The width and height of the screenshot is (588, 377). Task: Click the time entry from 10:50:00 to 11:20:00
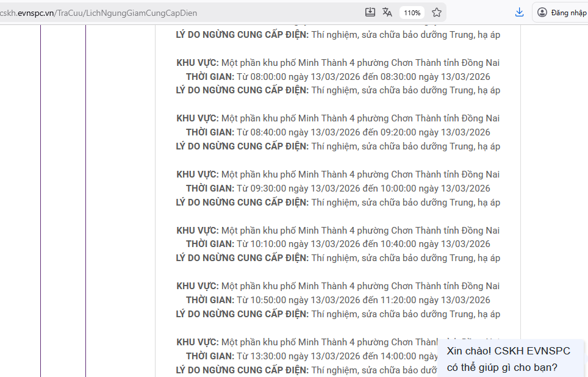click(x=338, y=300)
